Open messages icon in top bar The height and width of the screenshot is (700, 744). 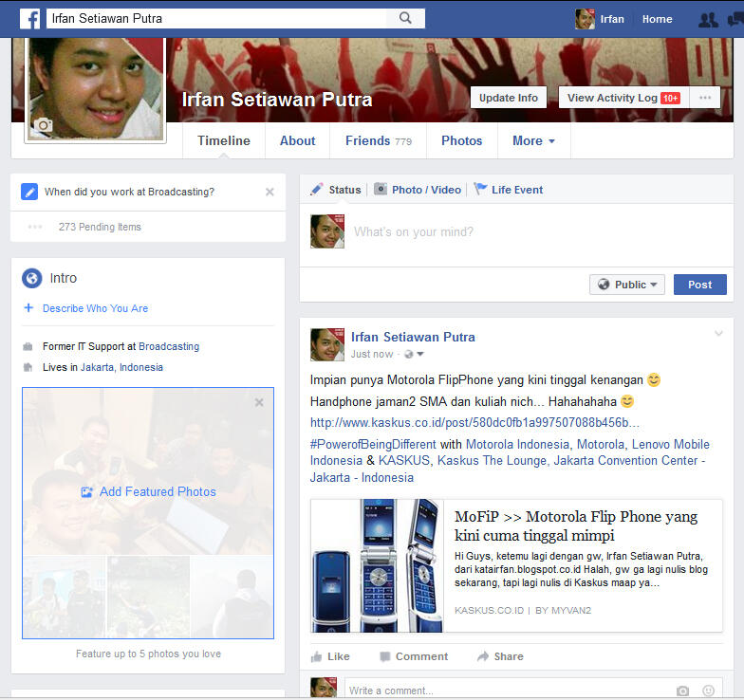point(735,19)
